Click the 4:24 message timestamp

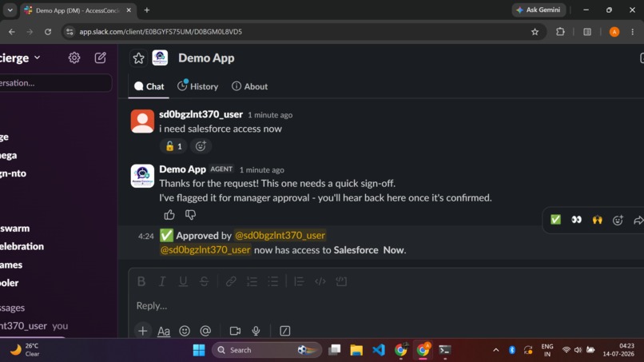click(x=145, y=237)
